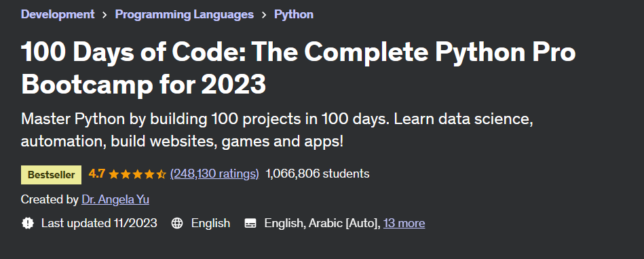Open instructor Dr. Angela Yu's profile
644x259 pixels.
click(115, 199)
